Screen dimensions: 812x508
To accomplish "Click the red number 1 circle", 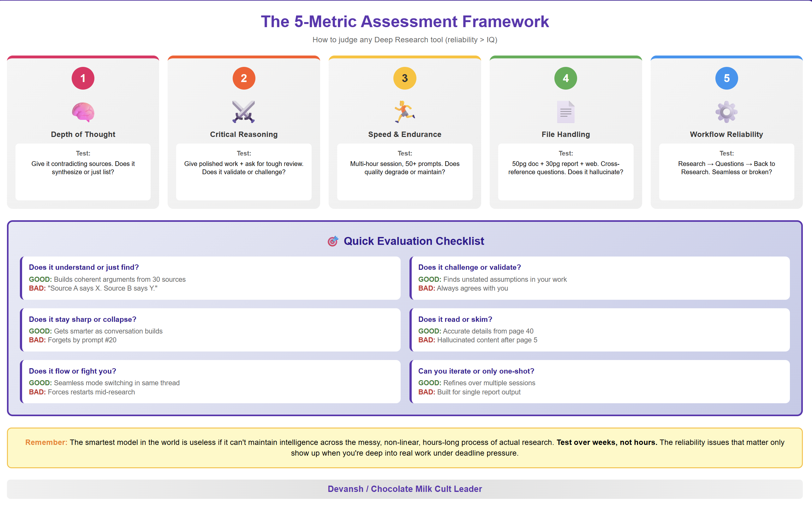I will point(83,78).
